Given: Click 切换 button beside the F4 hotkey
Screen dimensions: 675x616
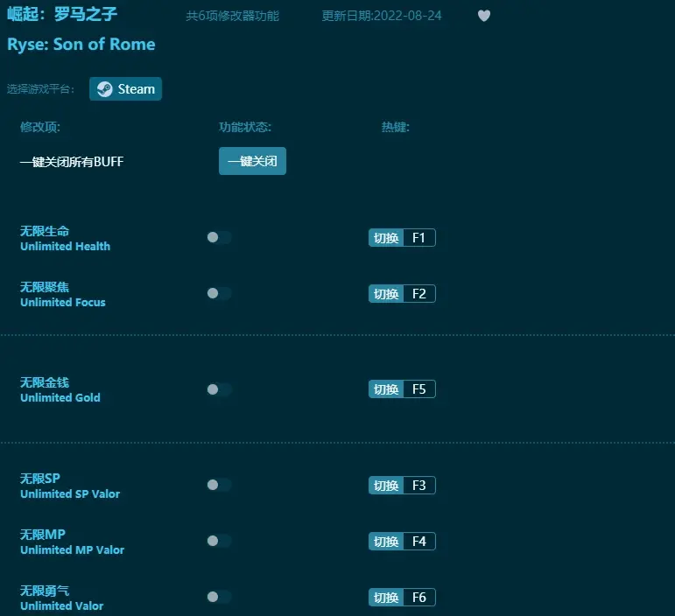Looking at the screenshot, I should click(x=386, y=541).
